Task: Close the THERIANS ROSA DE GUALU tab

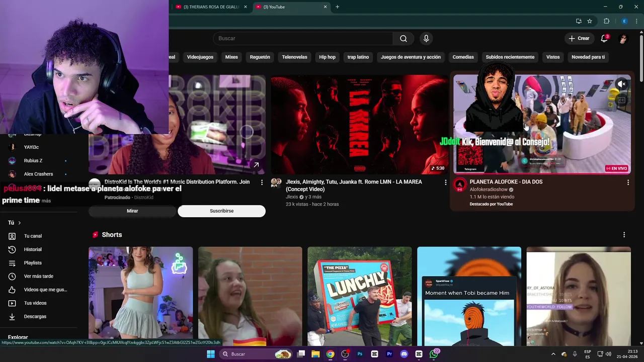Action: (246, 7)
